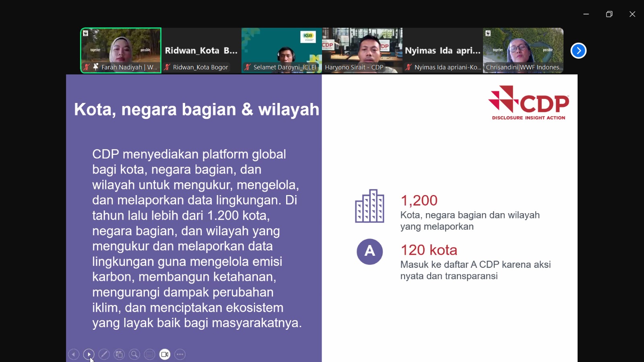Click pin icon on Farah Nadiyah tile

point(95,67)
